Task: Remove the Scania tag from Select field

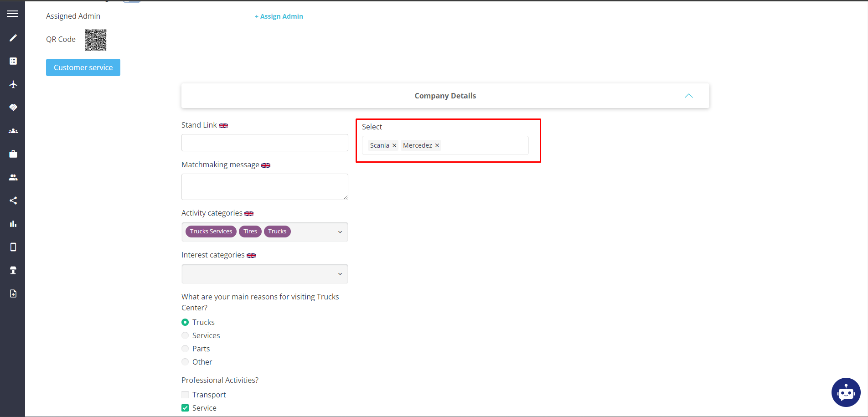Action: (394, 145)
